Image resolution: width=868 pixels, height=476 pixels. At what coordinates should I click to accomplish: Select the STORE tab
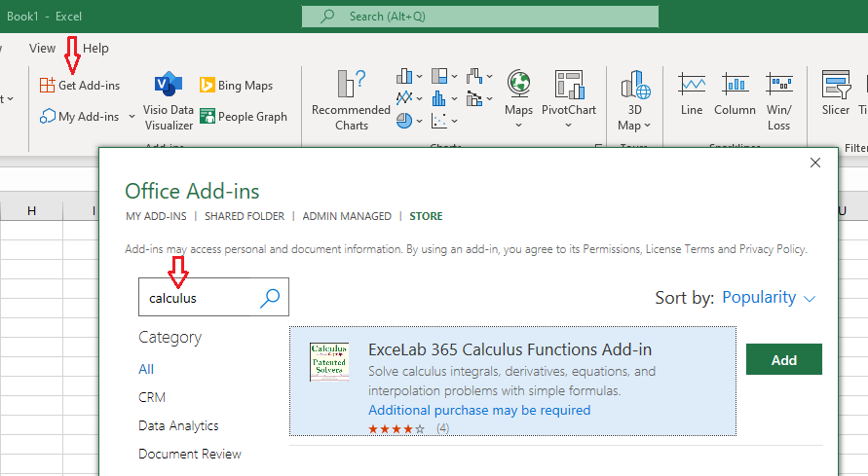point(426,216)
